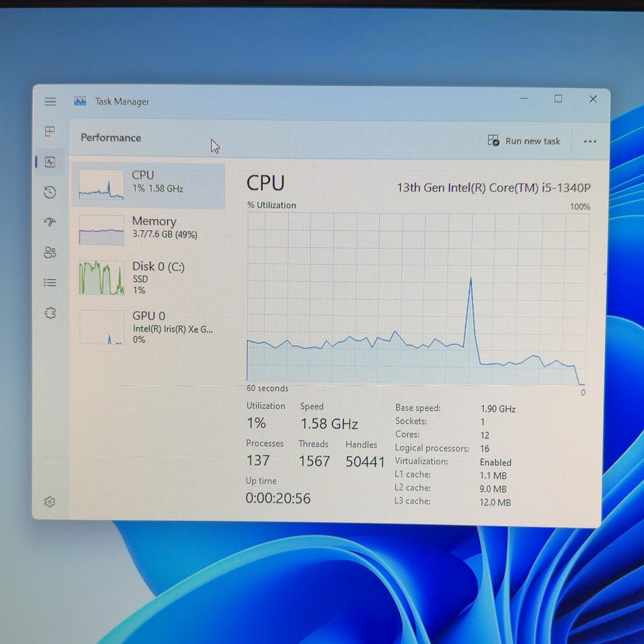Click the 137 processes value
Viewport: 644px width, 644px height.
coord(258,460)
